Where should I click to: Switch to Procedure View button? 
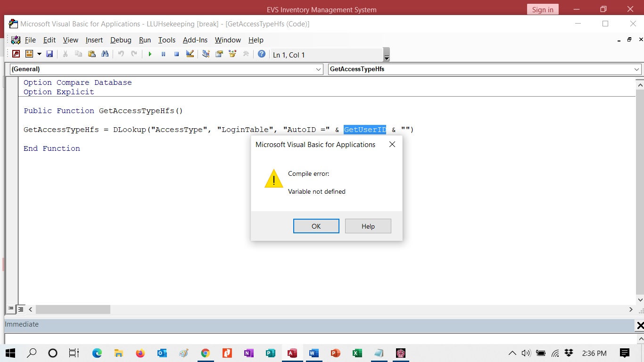point(11,309)
